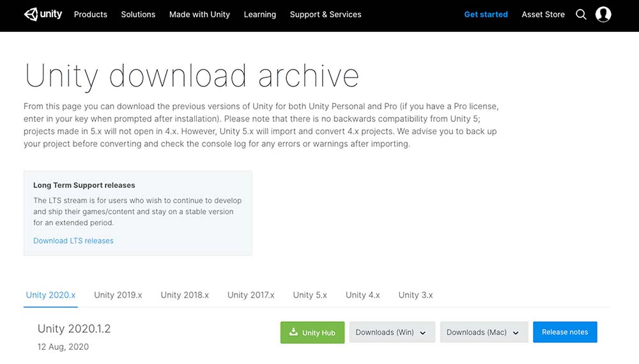639x364 pixels.
Task: Open the user account avatar icon
Action: (x=603, y=14)
